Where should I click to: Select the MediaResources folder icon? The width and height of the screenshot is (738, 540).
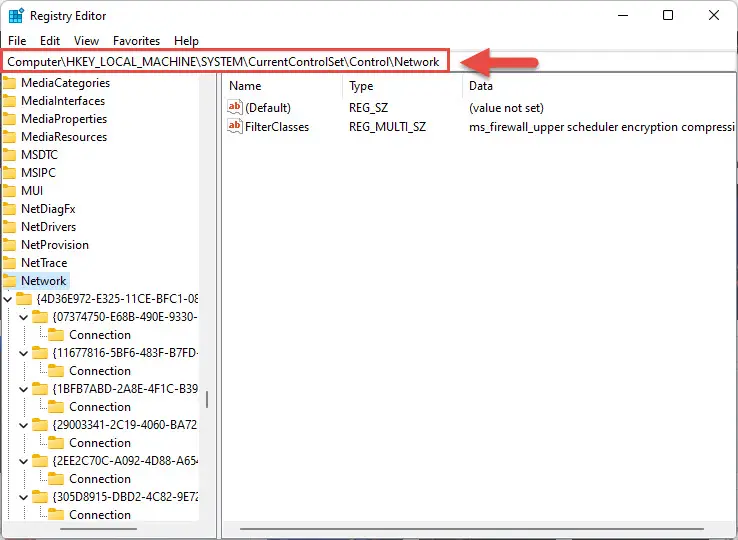tap(9, 137)
